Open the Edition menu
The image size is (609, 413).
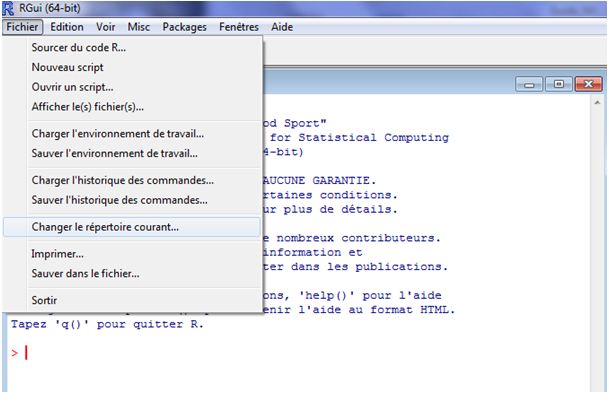pyautogui.click(x=67, y=27)
